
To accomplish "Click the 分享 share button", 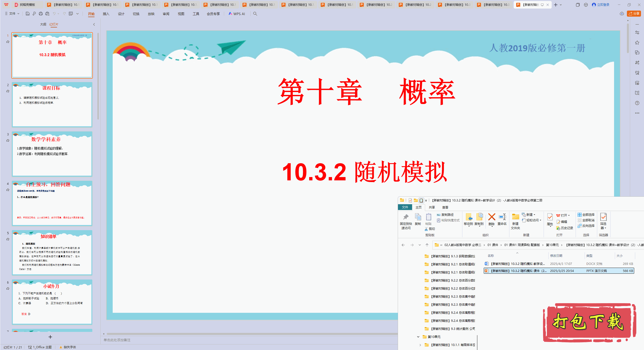I will (634, 14).
